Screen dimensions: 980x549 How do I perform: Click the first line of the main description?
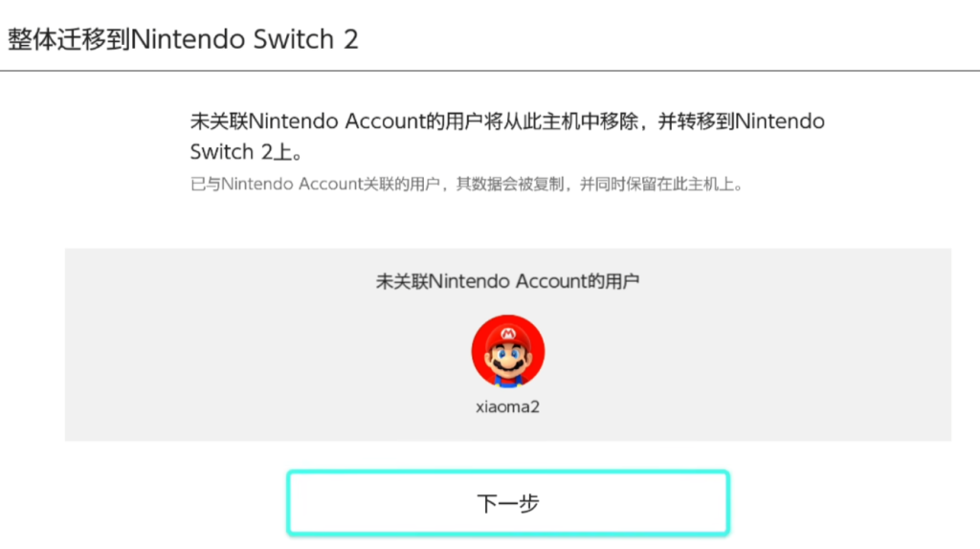pos(507,121)
